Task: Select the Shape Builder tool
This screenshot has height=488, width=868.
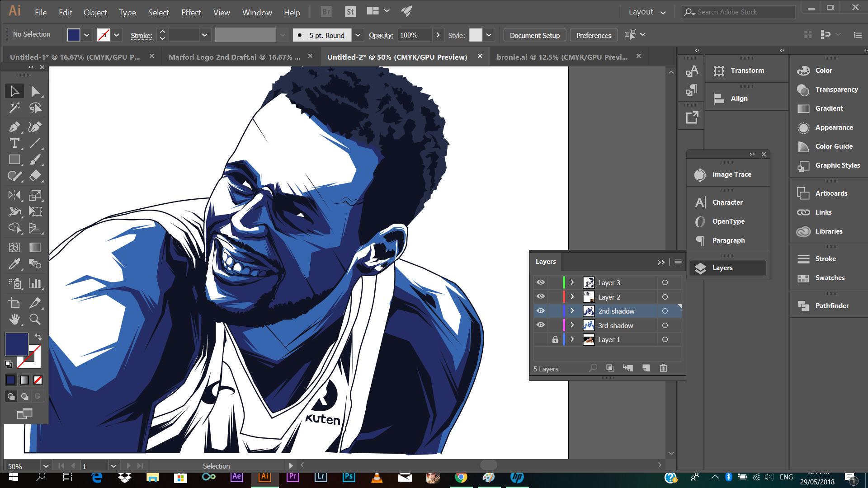Action: coord(14,228)
